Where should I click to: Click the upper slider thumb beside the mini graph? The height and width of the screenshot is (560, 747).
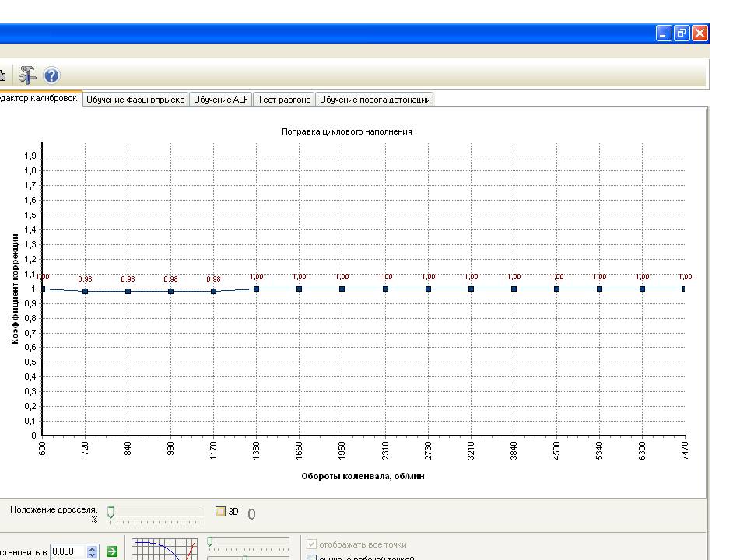209,542
